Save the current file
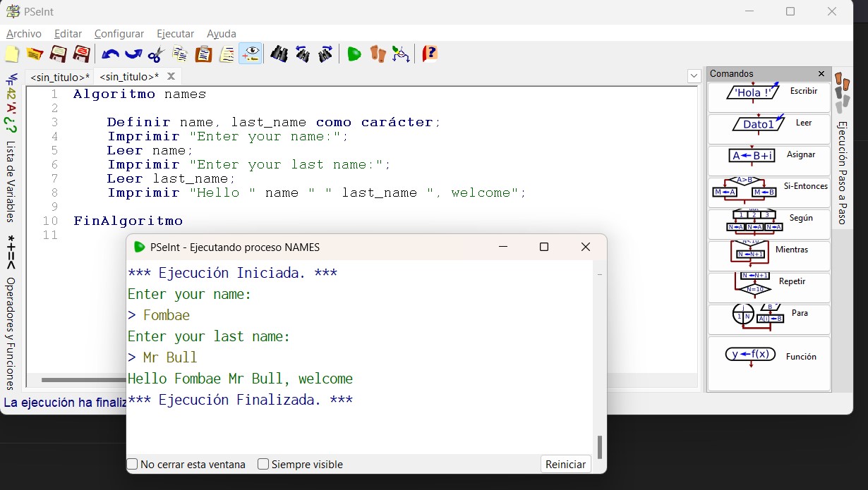868x490 pixels. [58, 54]
